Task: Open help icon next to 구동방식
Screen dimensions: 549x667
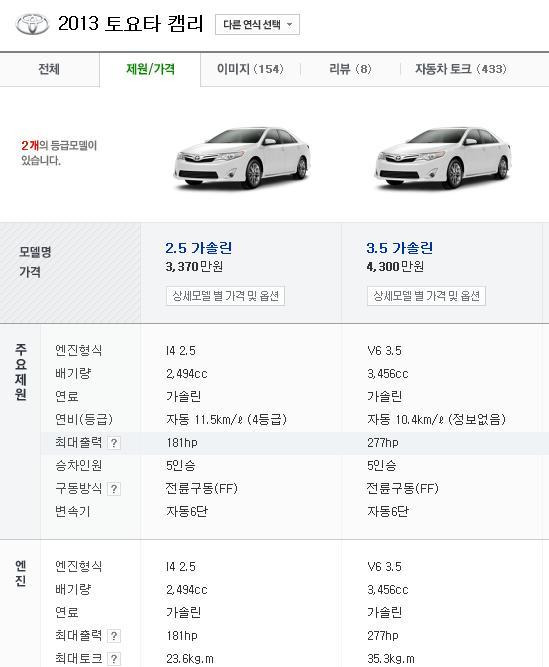Action: (114, 489)
